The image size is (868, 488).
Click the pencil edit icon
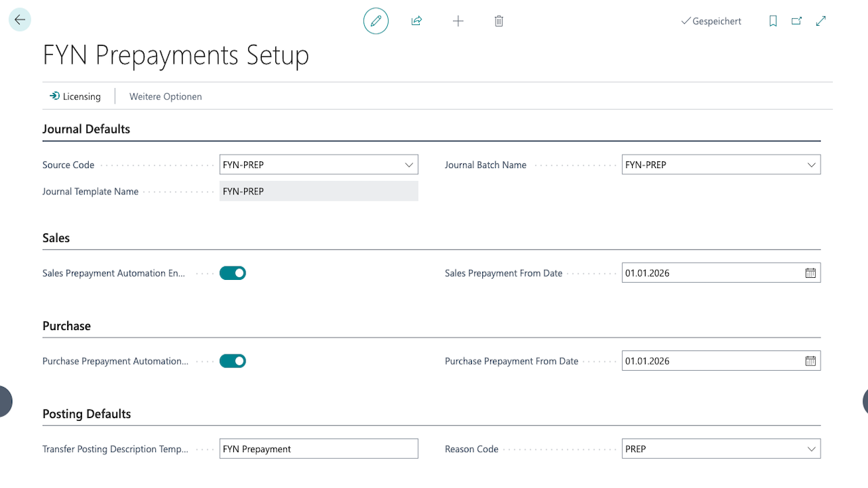376,21
